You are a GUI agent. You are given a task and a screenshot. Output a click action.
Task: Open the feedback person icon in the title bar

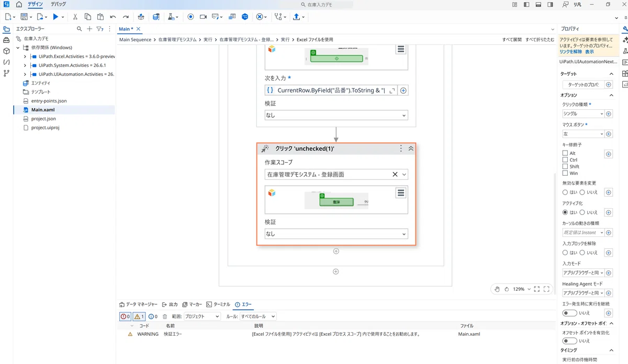pos(566,4)
